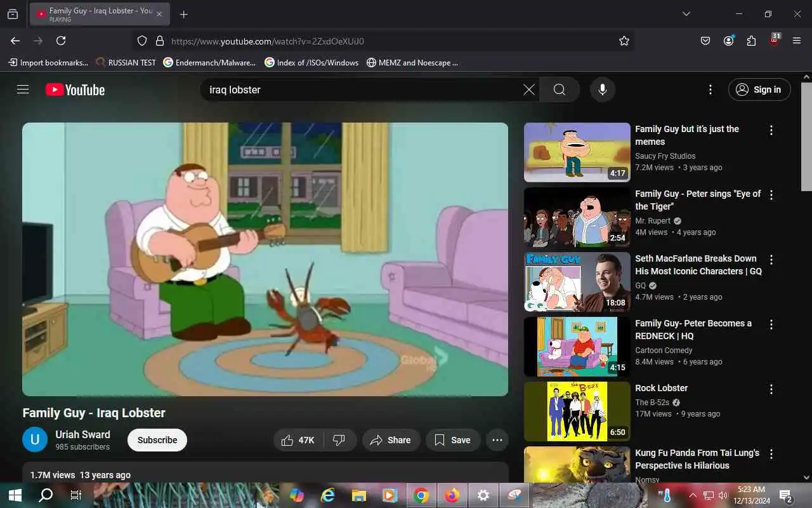This screenshot has width=812, height=508.
Task: Open thumbnail of Family Guy but it's just the memes
Action: pos(577,152)
